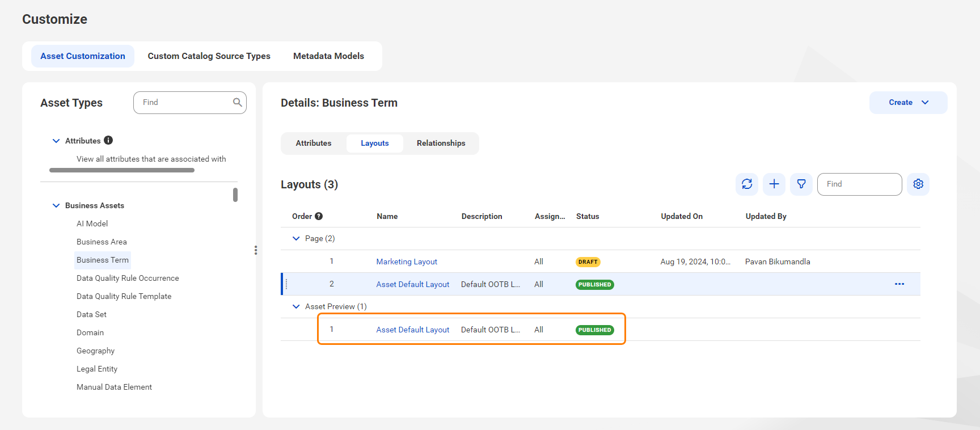Collapse the Asset Preview (1) group
980x430 pixels.
pyautogui.click(x=296, y=306)
